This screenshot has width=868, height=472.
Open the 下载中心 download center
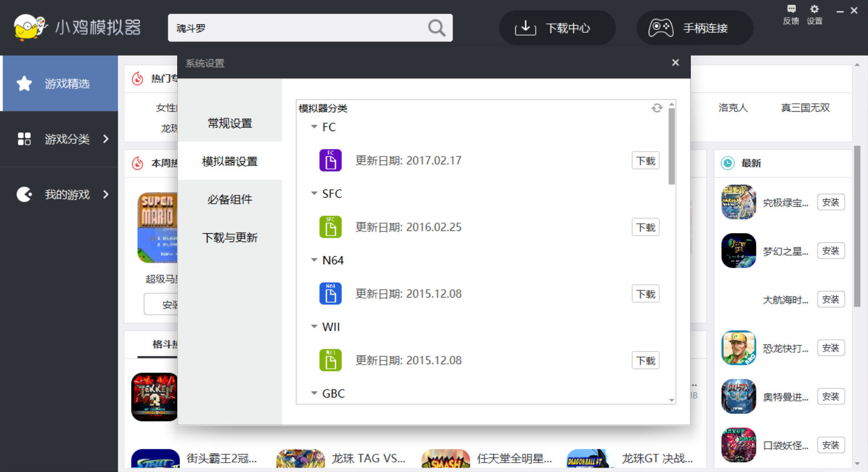click(x=557, y=28)
